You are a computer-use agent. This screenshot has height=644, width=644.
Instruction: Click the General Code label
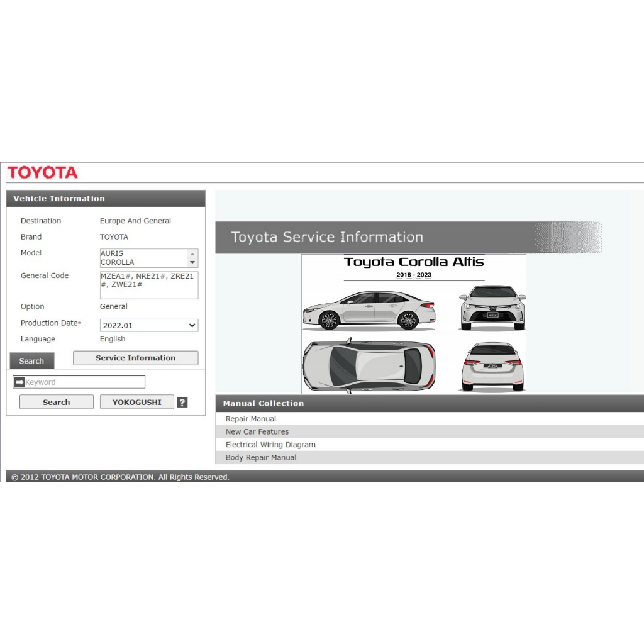pos(45,275)
